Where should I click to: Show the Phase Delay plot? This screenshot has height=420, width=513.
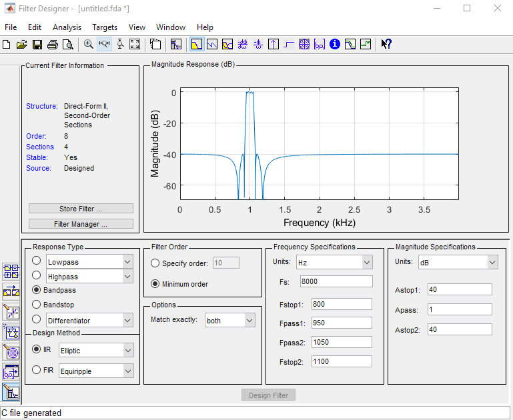click(x=258, y=44)
